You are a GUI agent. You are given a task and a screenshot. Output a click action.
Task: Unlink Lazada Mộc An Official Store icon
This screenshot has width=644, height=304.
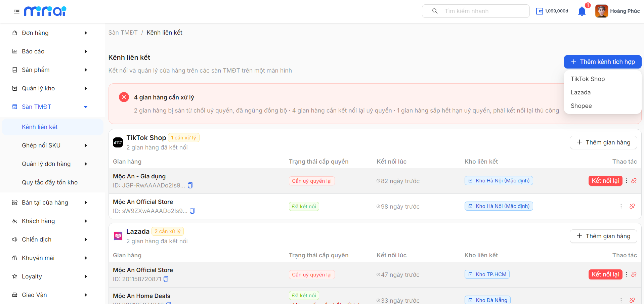tap(634, 274)
